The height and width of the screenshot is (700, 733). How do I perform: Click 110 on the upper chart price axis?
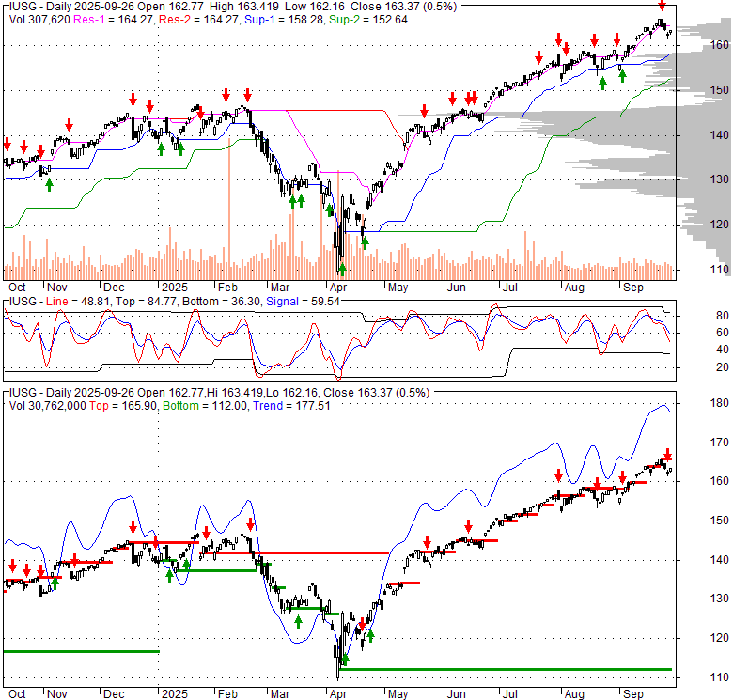point(719,269)
